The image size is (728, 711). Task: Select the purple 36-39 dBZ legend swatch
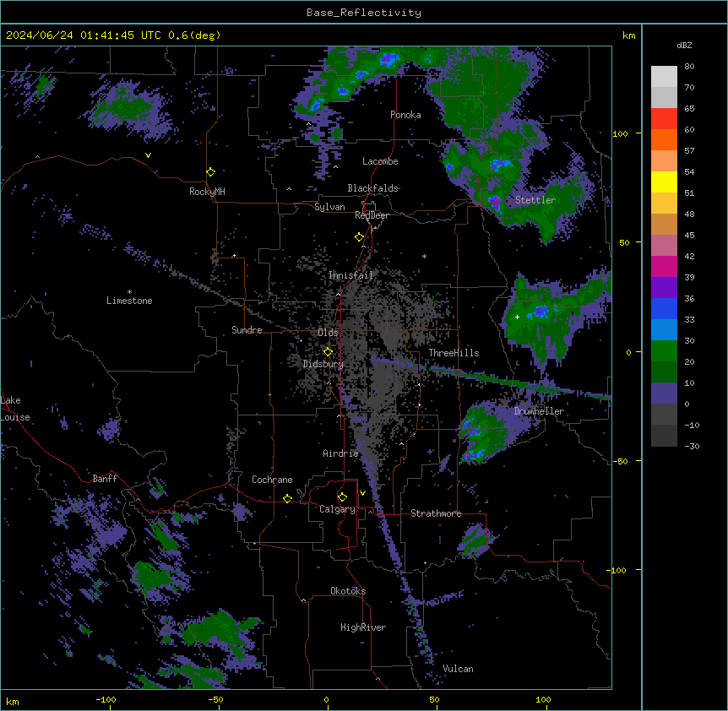(x=664, y=288)
